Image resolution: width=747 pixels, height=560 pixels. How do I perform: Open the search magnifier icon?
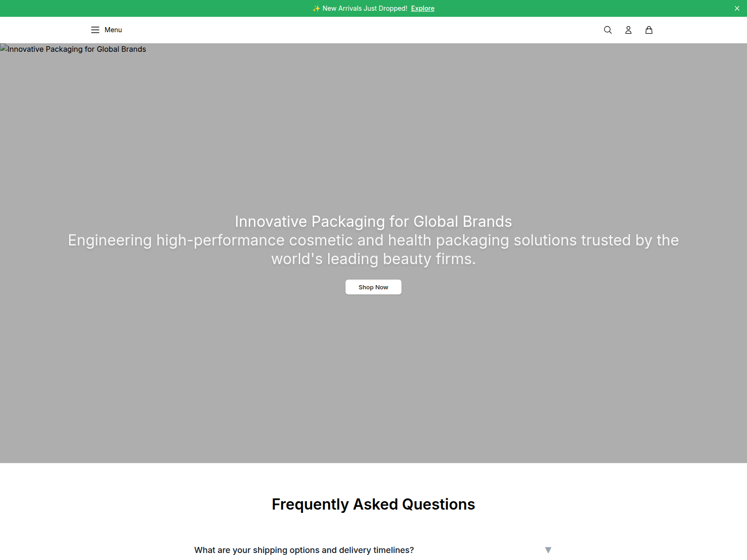click(x=608, y=30)
